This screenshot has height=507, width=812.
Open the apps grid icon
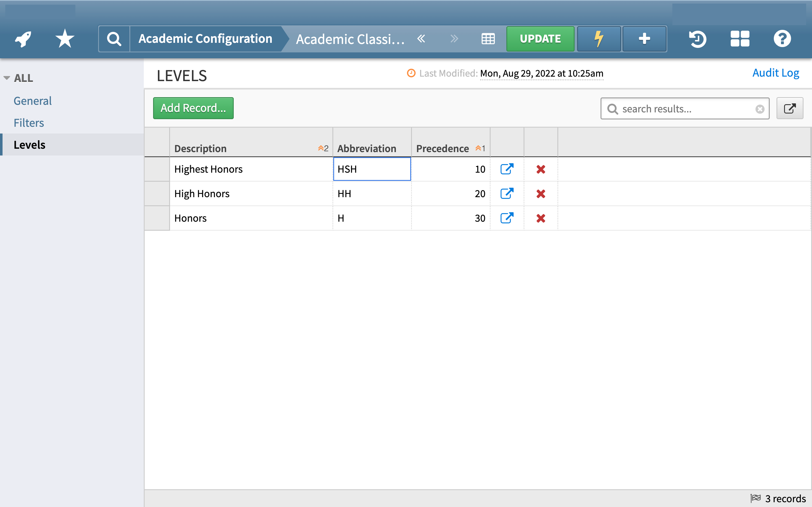tap(740, 39)
